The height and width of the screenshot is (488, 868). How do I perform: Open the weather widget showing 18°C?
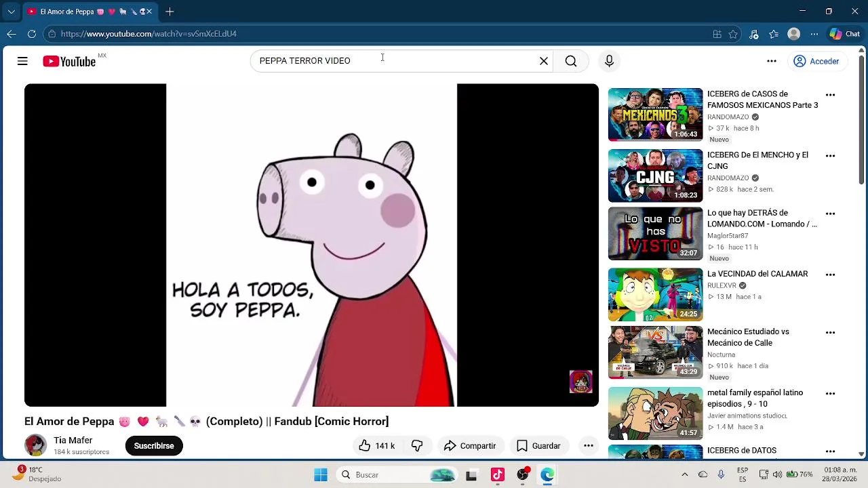(x=38, y=474)
